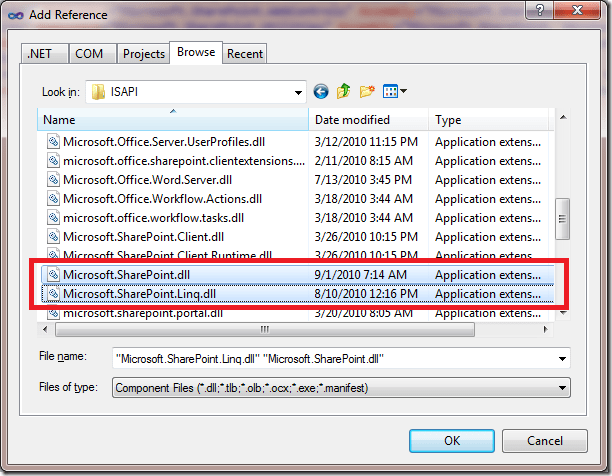Open the View menu icon
The width and height of the screenshot is (612, 476).
coord(394,92)
